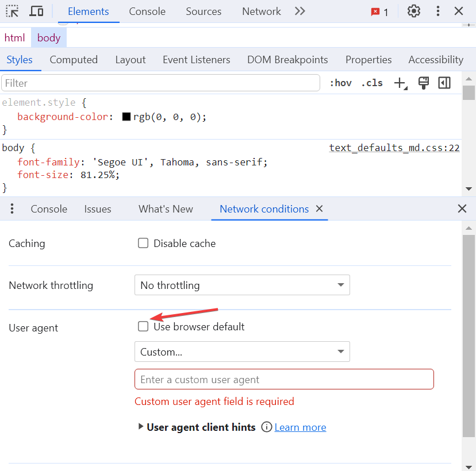Viewport: 476px width, 471px height.
Task: Click the font-size property name
Action: [x=43, y=175]
